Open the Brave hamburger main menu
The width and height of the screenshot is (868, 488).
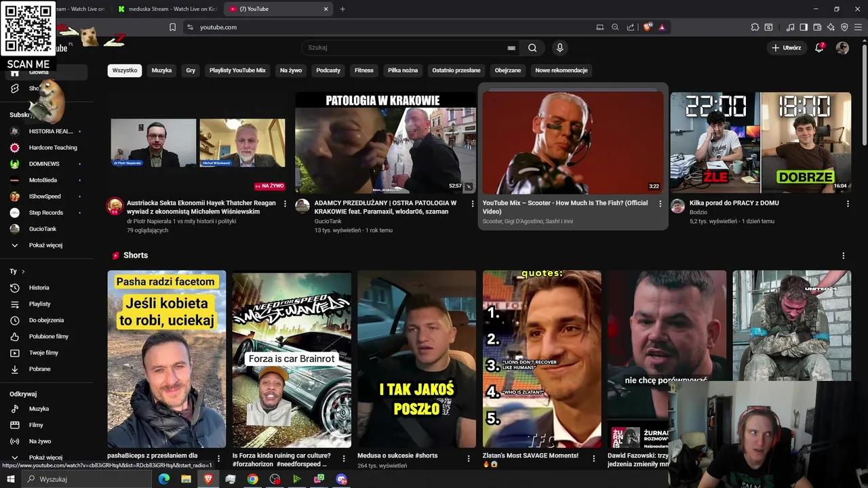(x=858, y=27)
